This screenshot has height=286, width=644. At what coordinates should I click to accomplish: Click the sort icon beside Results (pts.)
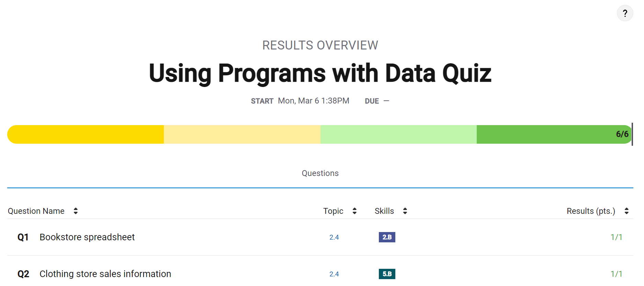tap(626, 211)
